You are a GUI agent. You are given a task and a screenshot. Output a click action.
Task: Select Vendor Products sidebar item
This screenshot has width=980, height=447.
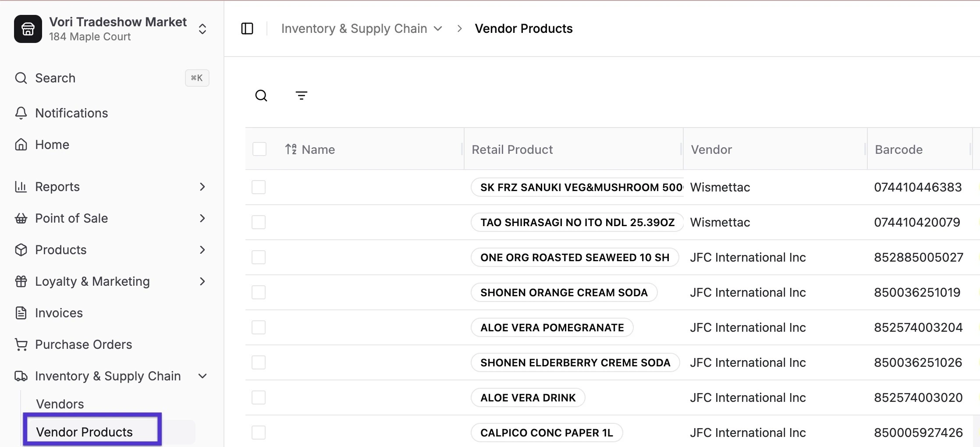pyautogui.click(x=84, y=432)
